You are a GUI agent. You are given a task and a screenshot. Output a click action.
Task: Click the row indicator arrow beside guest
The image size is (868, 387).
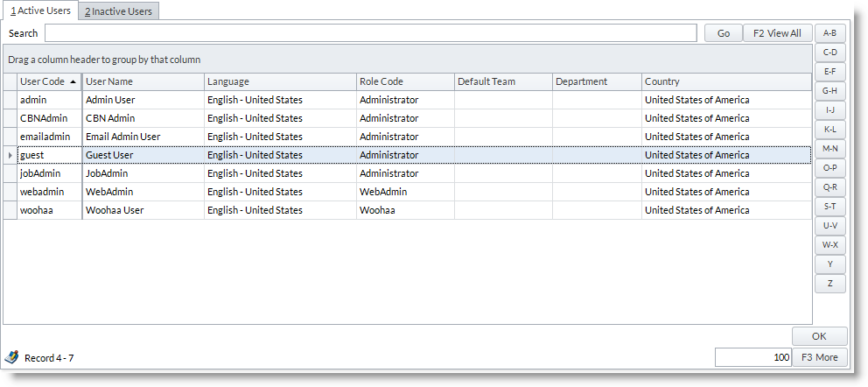pos(10,155)
